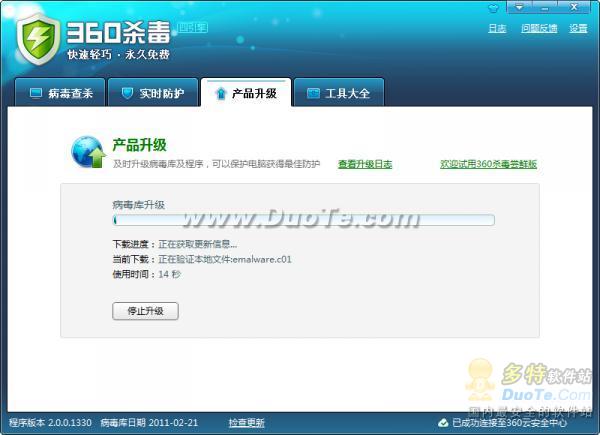
Task: Open the title bar dropdown menu arrow
Action: click(x=519, y=7)
